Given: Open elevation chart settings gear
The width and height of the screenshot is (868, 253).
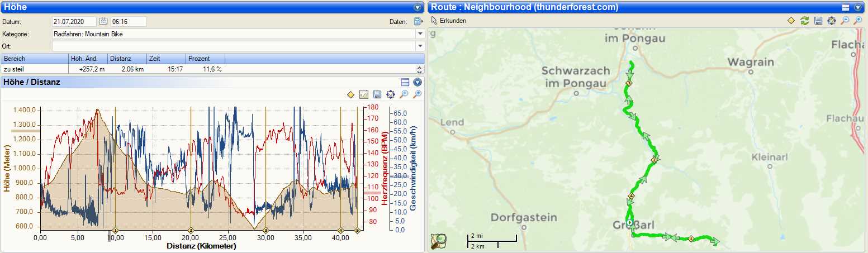Looking at the screenshot, I should 391,94.
